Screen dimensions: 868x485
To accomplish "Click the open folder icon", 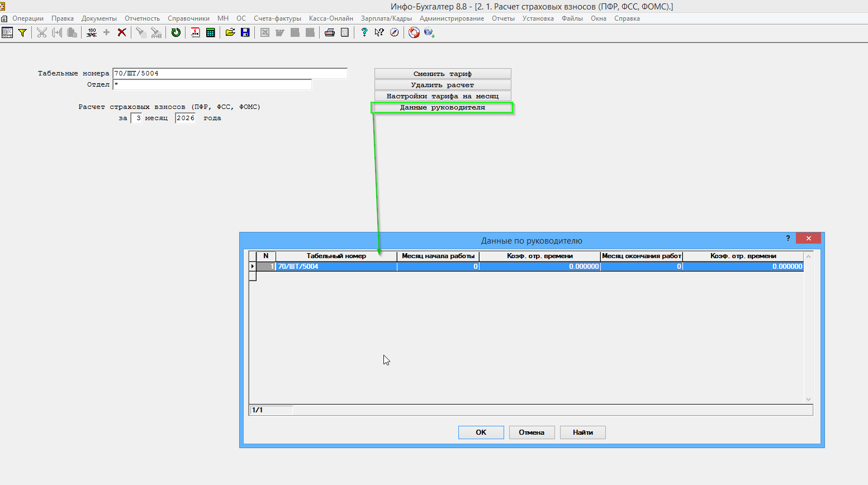I will (230, 32).
